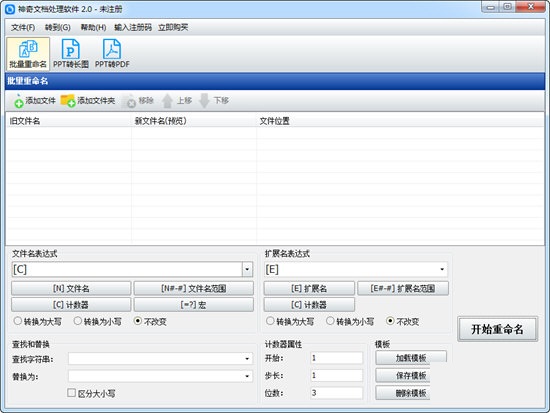Click the 下移 move down arrow

[204, 101]
